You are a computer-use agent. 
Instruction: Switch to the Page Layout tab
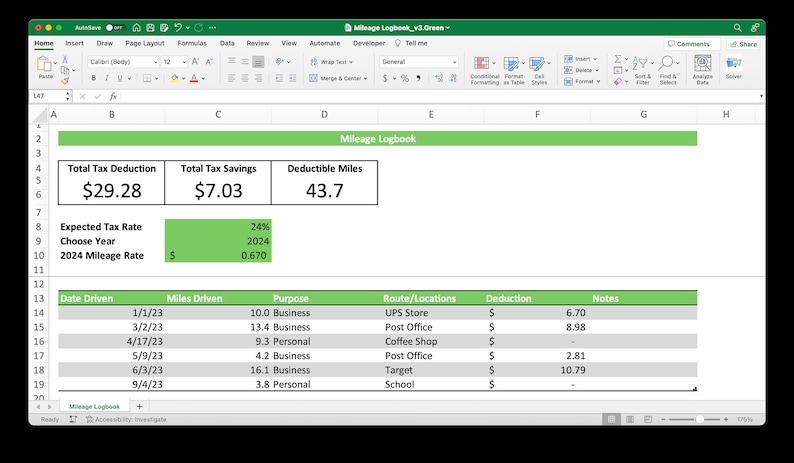point(144,44)
